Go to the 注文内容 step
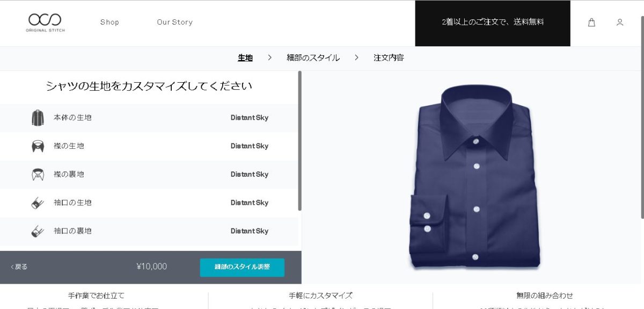The height and width of the screenshot is (309, 644). point(389,58)
